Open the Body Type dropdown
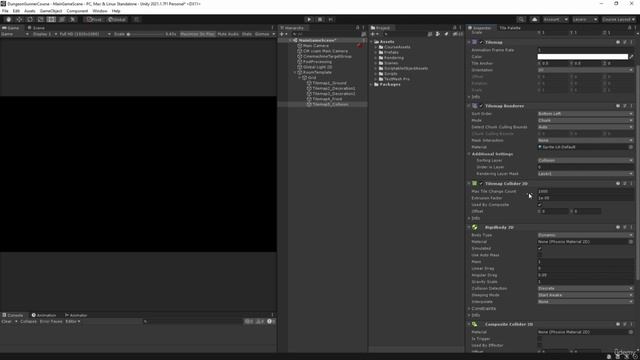 point(585,235)
